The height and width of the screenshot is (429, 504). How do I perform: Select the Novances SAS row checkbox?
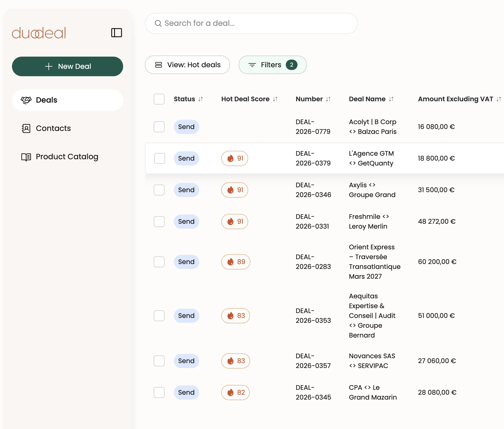pos(159,361)
